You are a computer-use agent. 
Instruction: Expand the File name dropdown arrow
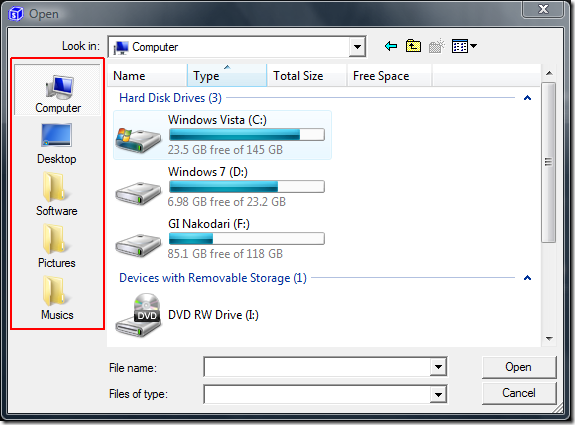pos(438,367)
